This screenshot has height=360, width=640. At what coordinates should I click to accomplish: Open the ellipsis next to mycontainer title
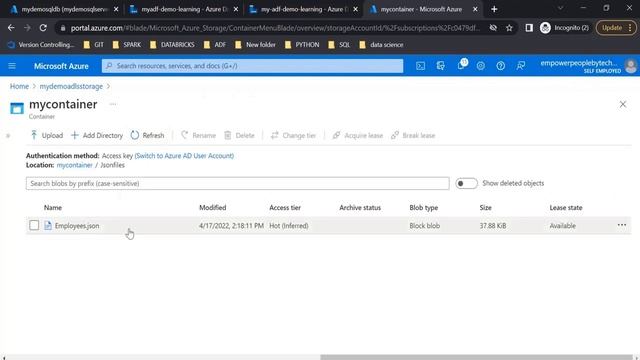[x=113, y=104]
